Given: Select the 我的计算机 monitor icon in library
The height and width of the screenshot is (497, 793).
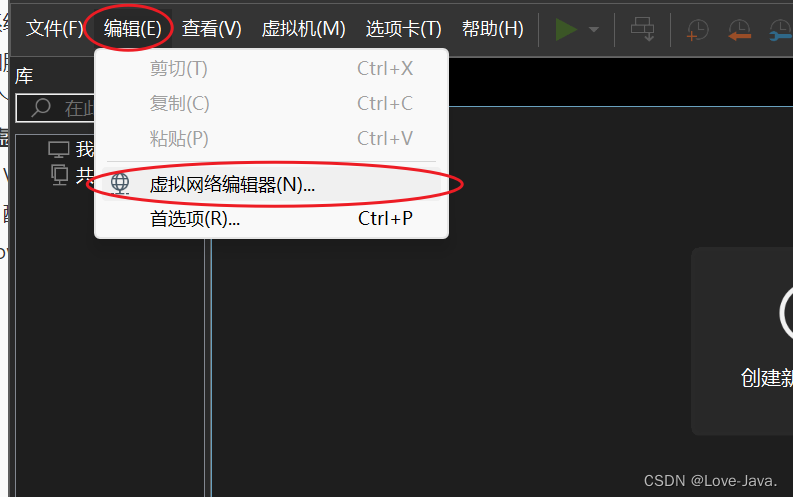Looking at the screenshot, I should pos(59,149).
